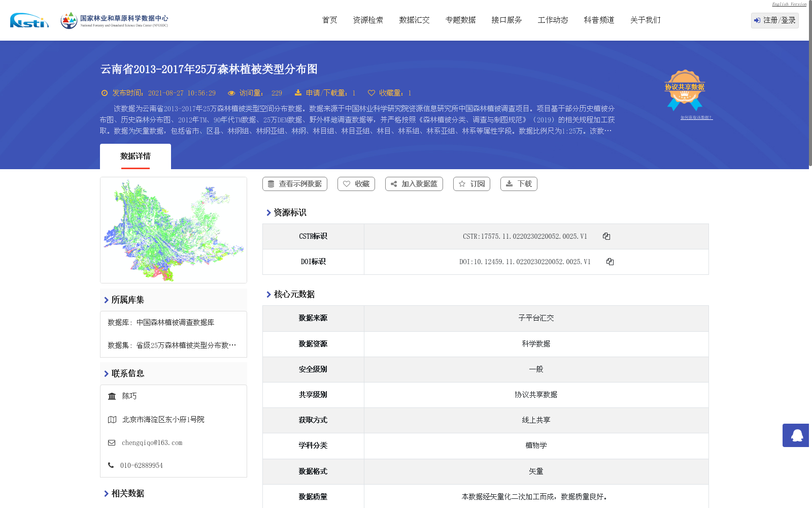Click phone number 010-62889954
Screen dimensions: 812x508
142,465
